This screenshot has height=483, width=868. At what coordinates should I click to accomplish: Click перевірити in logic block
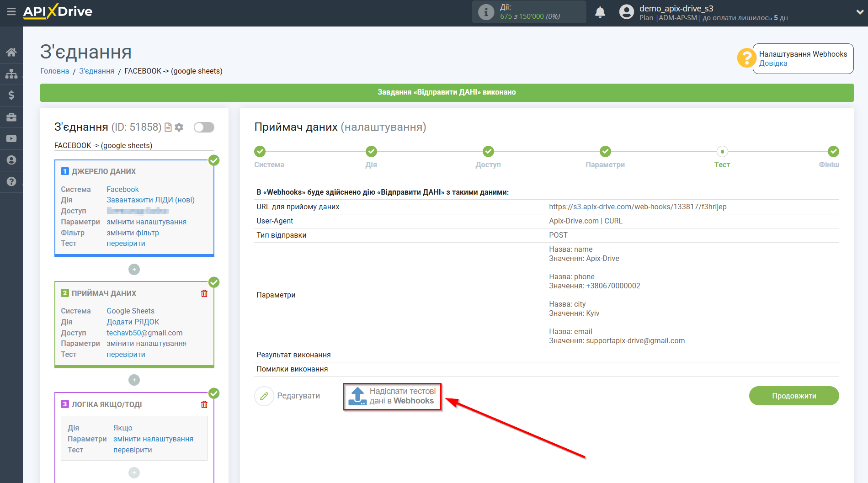coord(133,450)
